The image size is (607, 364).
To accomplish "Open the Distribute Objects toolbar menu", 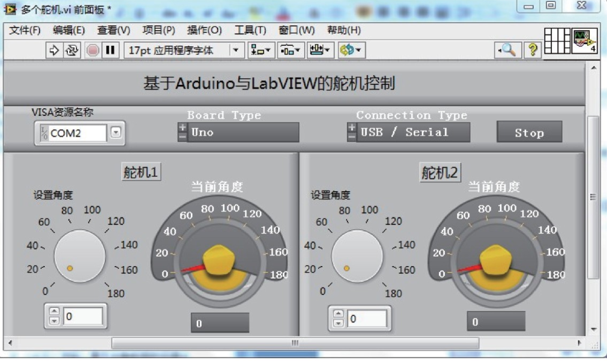I will point(291,50).
